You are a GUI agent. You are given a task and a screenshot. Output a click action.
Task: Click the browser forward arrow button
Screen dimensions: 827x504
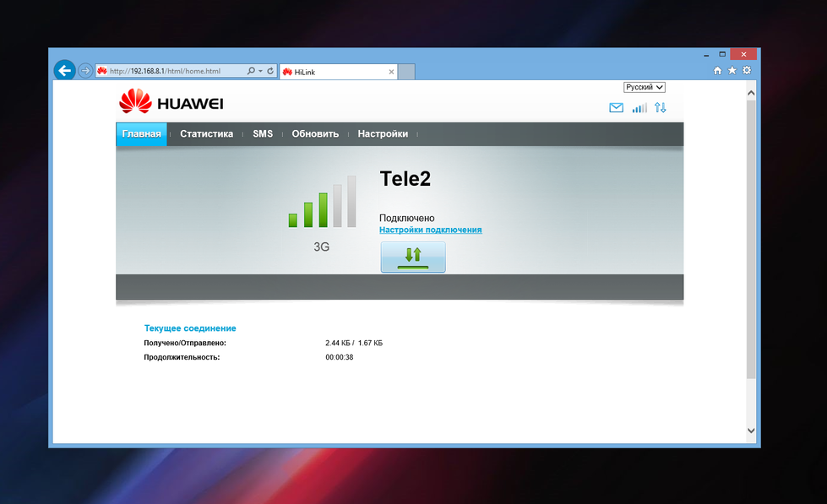click(x=85, y=71)
